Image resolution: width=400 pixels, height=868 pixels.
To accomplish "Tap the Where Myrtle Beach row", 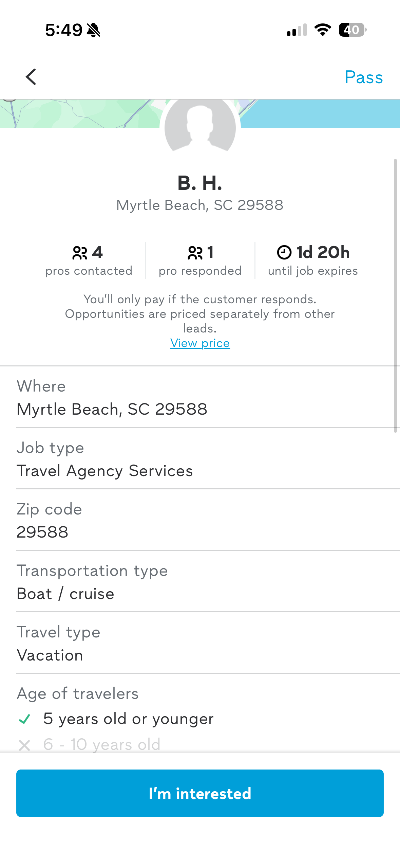I will coord(200,397).
